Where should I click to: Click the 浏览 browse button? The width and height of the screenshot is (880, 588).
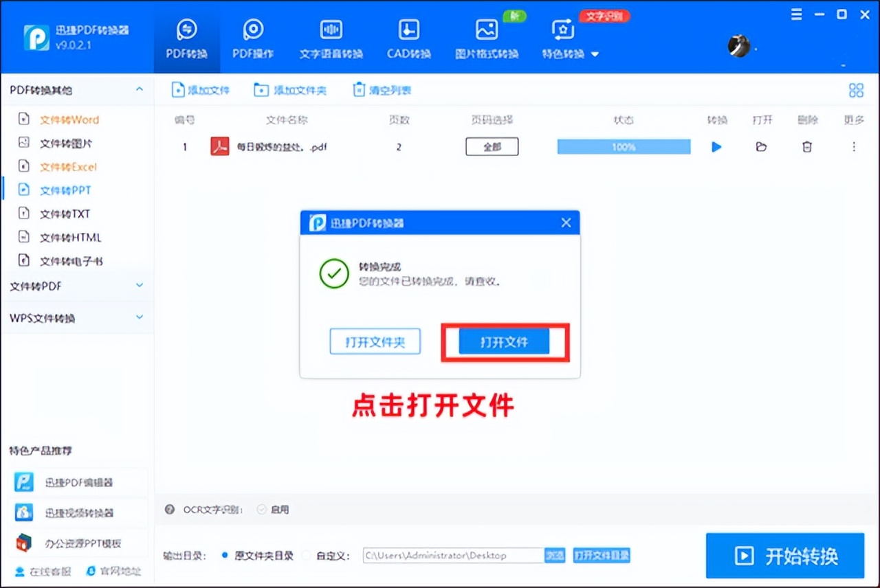coord(555,555)
